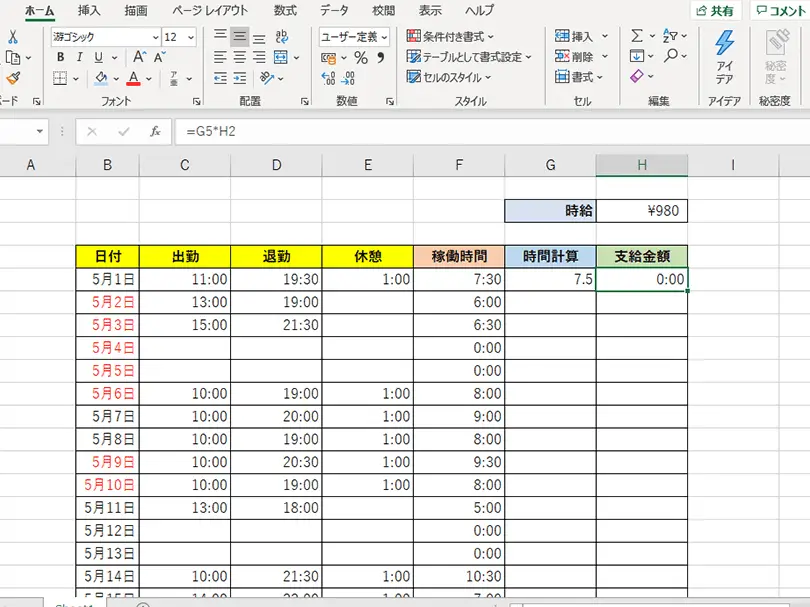The height and width of the screenshot is (607, 810).
Task: Click the 共有 share button
Action: [714, 11]
